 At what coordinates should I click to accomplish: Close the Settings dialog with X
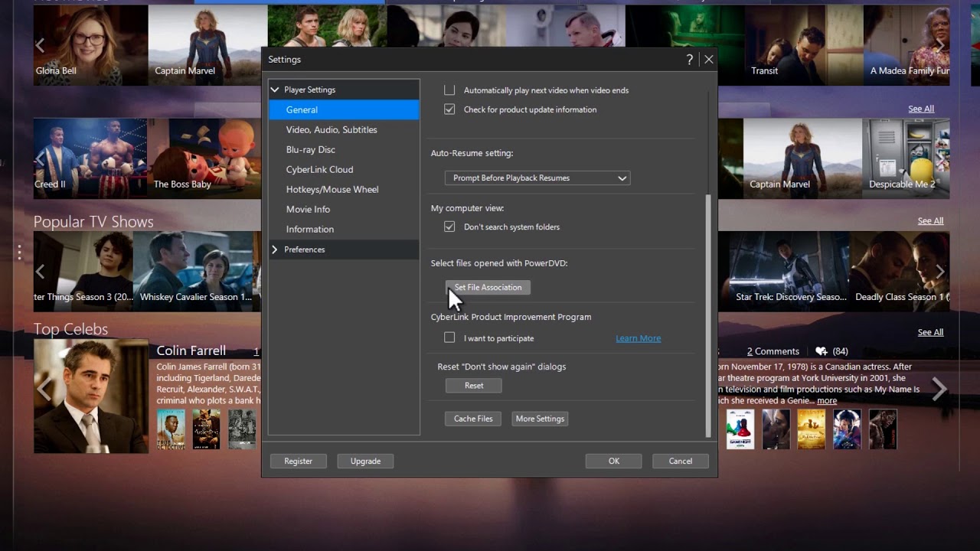709,60
